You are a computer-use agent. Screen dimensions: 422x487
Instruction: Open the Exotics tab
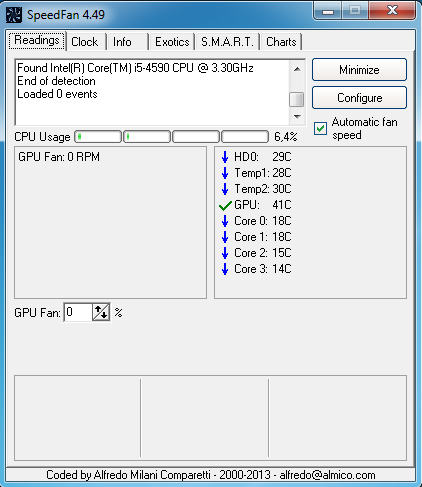(x=172, y=42)
